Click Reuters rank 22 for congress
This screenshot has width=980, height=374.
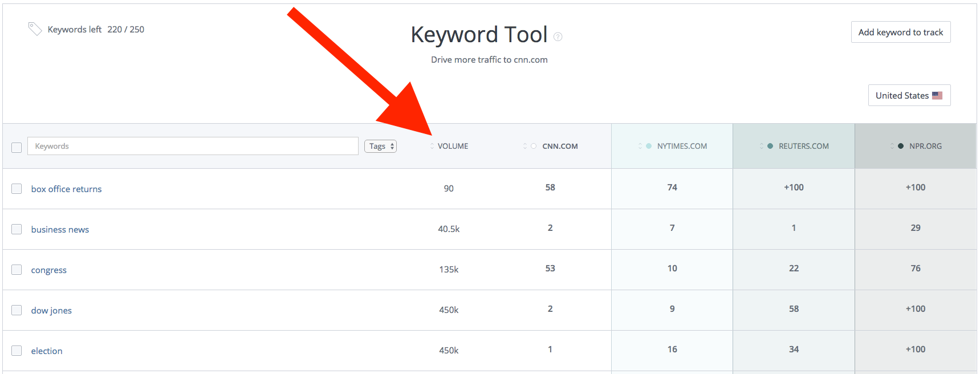(794, 268)
